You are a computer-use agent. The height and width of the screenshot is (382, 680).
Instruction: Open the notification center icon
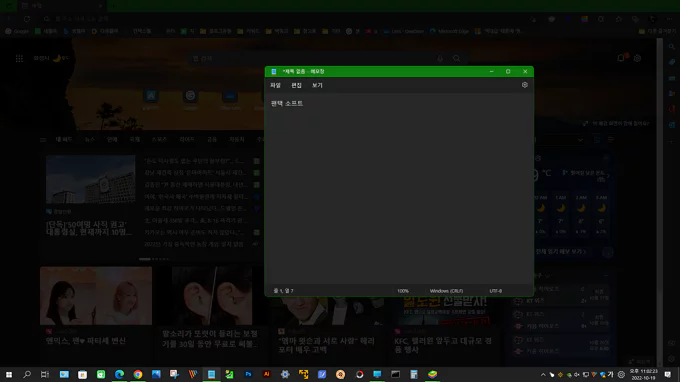[668, 374]
